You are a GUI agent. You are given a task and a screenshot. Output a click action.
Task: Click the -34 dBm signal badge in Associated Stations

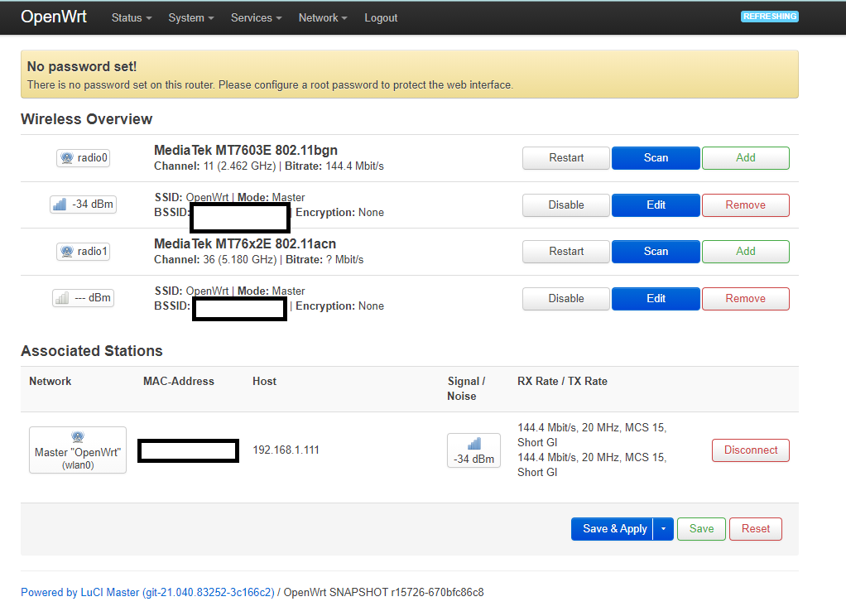[473, 450]
